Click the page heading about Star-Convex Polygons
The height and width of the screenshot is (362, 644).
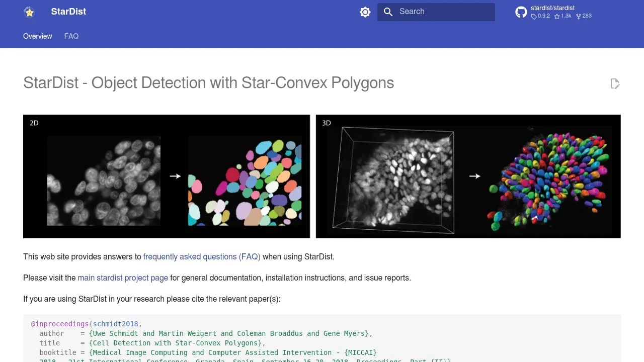[209, 83]
